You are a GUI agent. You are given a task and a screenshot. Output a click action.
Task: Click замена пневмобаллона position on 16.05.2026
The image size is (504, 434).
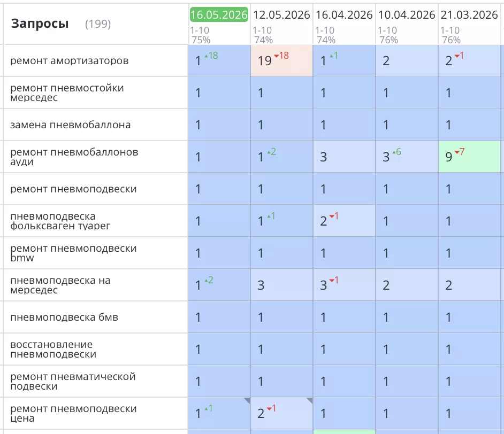[x=219, y=125]
